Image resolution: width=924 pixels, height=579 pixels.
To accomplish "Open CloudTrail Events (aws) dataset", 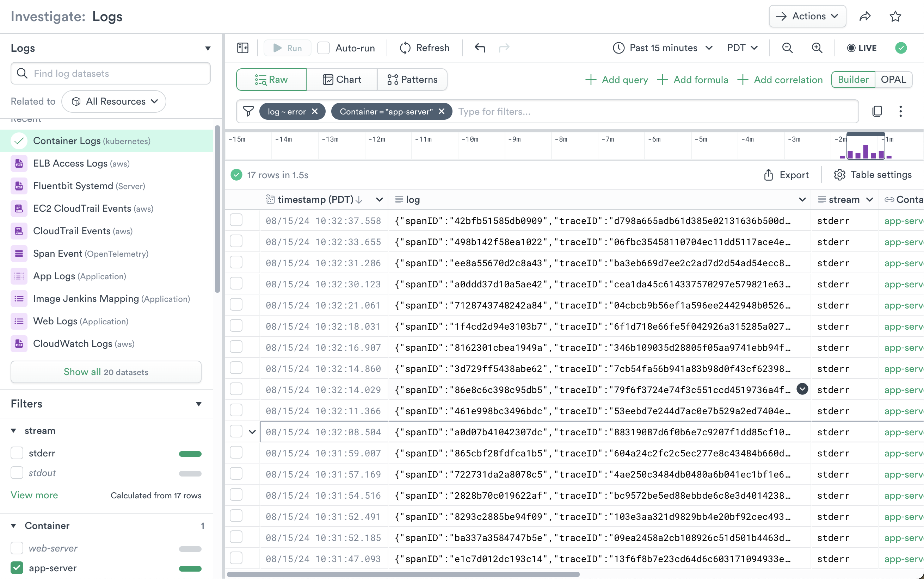I will 106,231.
